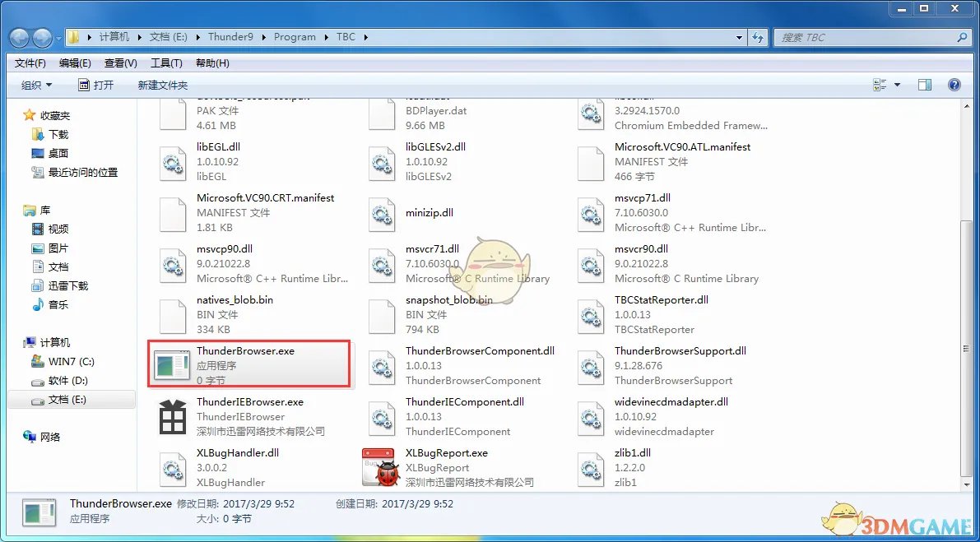Select the ThunderIEBrowser.exe gift box icon

click(x=172, y=416)
